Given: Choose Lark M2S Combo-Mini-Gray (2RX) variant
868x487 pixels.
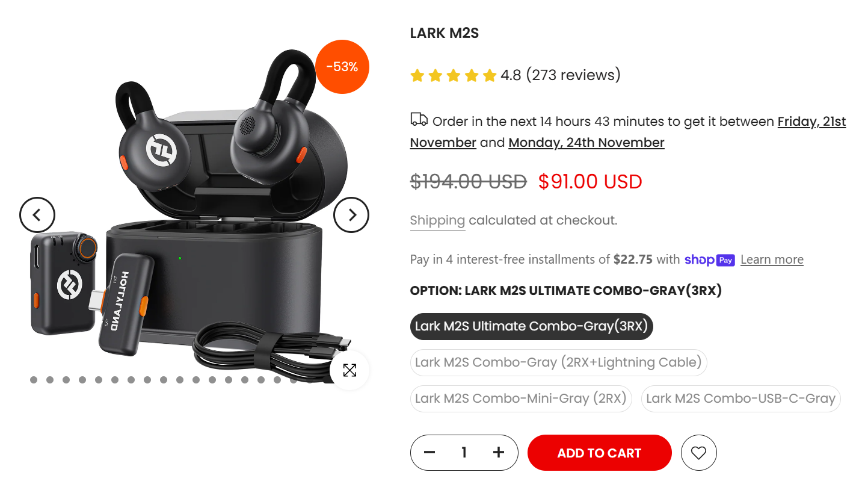Looking at the screenshot, I should click(x=521, y=399).
